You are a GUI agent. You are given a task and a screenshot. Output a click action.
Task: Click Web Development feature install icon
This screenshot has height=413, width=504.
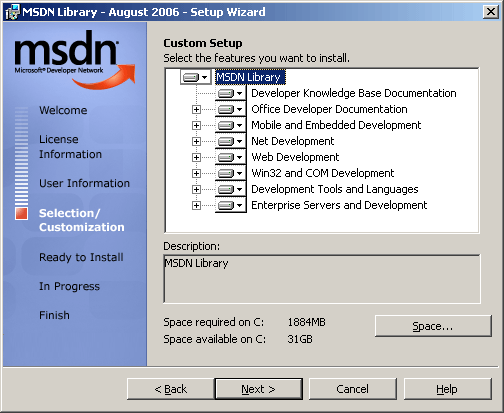coord(231,157)
